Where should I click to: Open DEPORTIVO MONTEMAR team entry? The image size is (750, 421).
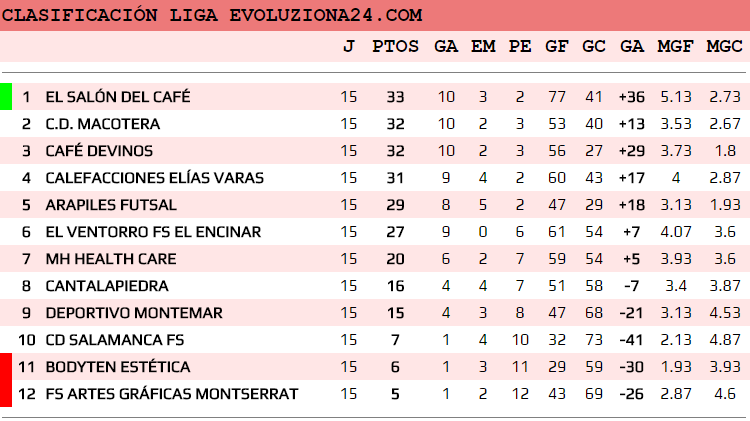click(x=120, y=313)
